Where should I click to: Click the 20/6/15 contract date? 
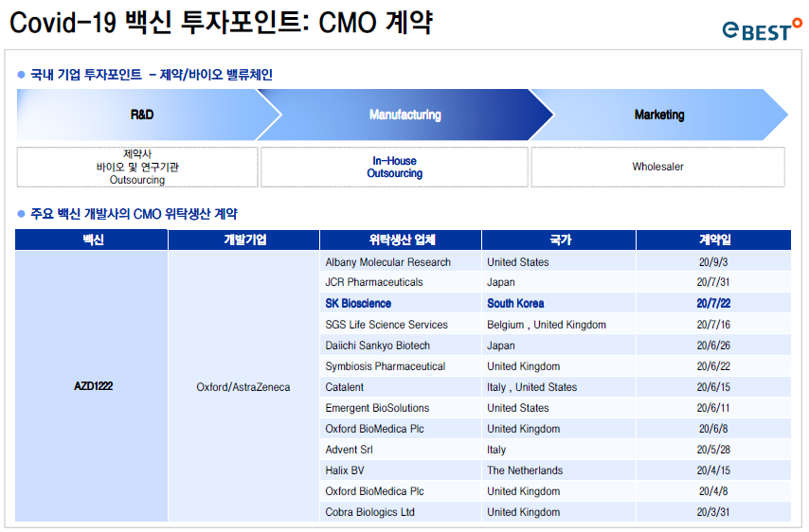[x=713, y=387]
